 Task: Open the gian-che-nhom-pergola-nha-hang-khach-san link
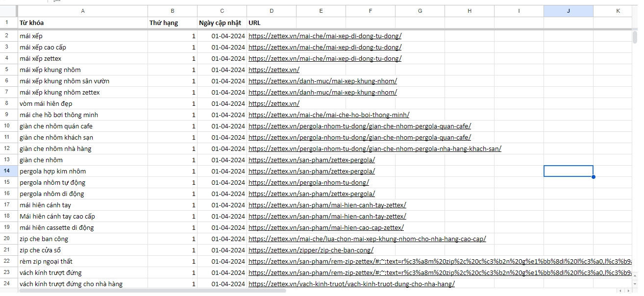click(x=375, y=148)
